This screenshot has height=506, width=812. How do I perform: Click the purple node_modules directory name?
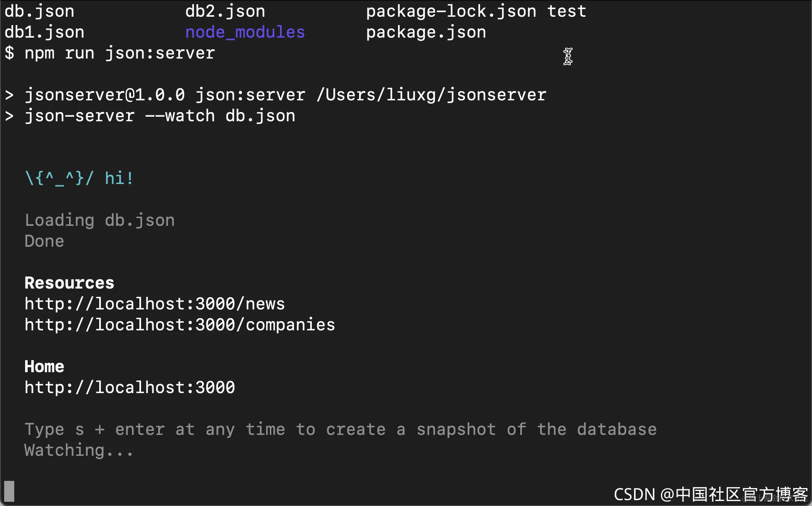245,32
